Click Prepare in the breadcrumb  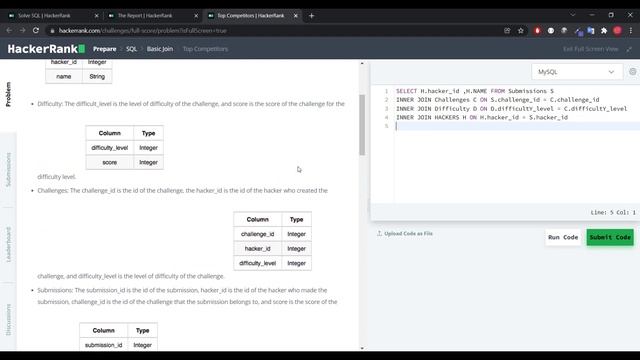point(104,49)
